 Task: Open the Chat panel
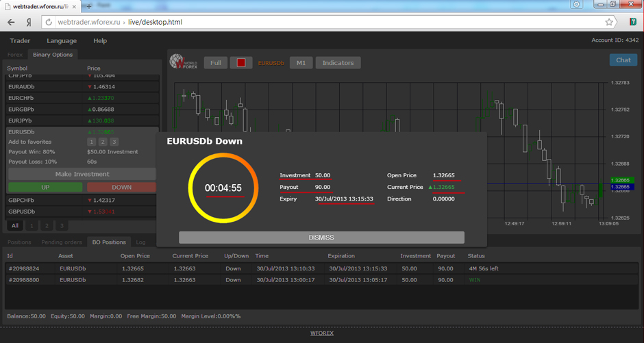click(623, 60)
